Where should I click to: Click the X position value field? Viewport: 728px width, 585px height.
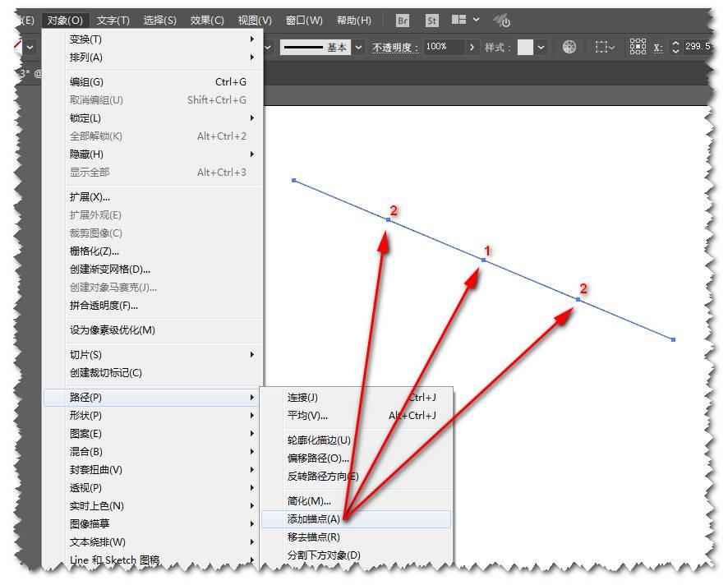(698, 47)
